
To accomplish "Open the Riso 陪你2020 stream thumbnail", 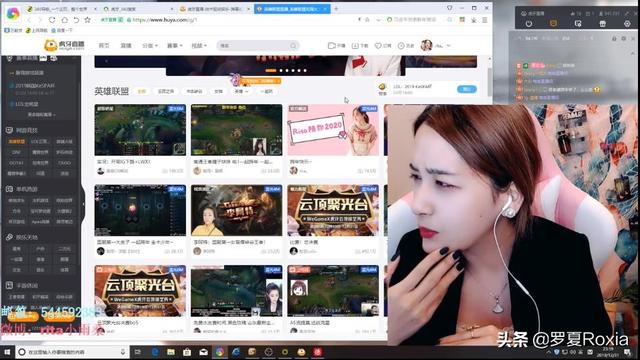I will click(333, 130).
